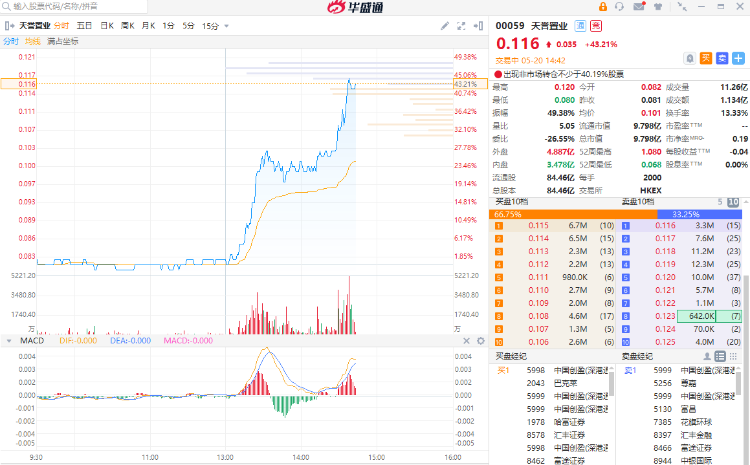750x465 pixels.
Task: Switch order book depth to 10 levels
Action: pos(733,202)
